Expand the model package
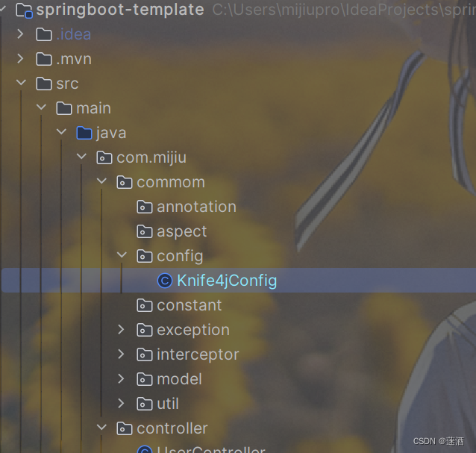Screen dimensions: 476x453 coord(121,378)
